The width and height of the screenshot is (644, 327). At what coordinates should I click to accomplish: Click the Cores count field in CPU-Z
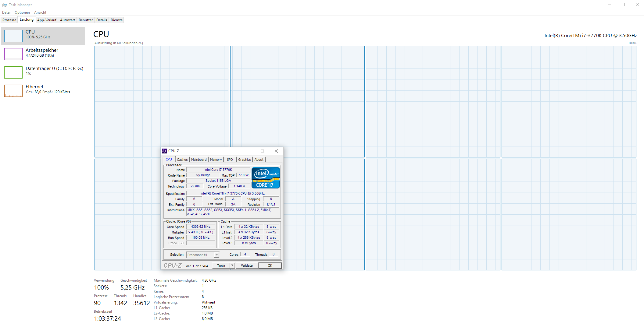point(245,255)
